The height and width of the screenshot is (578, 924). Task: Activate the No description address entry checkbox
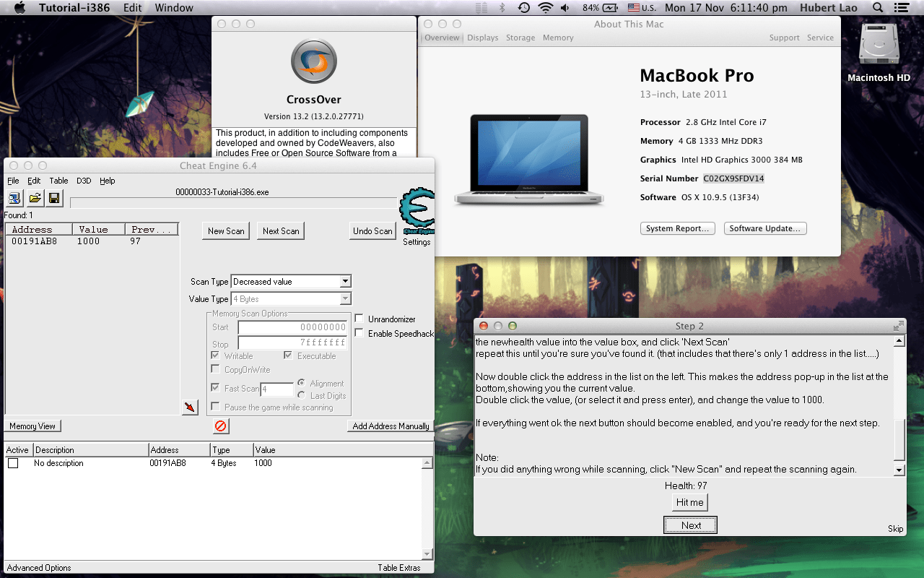(x=13, y=463)
